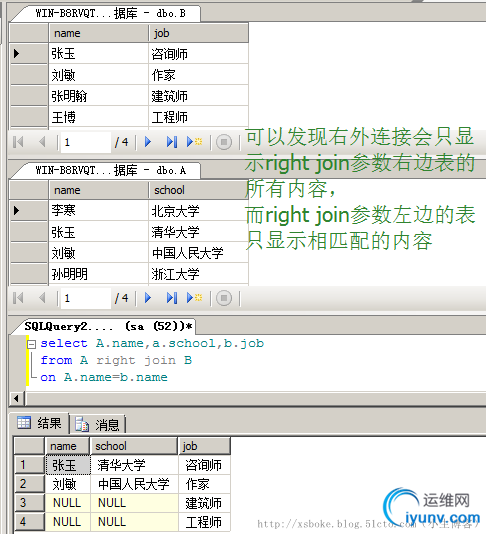This screenshot has height=534, width=486.
Task: Select cell 李寒 in dbo.A table
Action: tap(99, 210)
